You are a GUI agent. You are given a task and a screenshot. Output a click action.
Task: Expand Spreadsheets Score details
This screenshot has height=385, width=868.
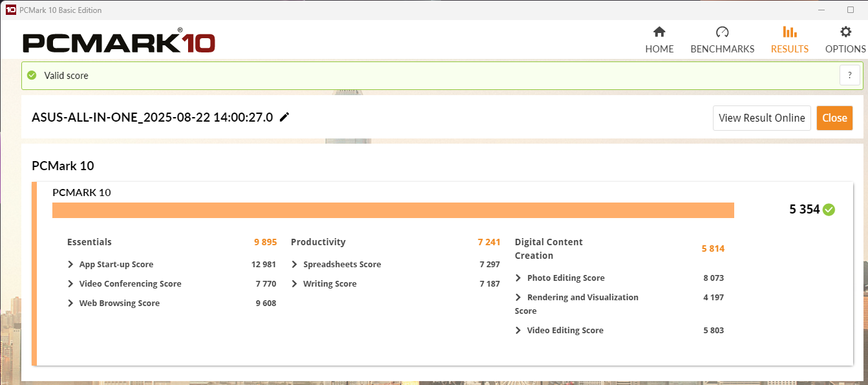(295, 264)
